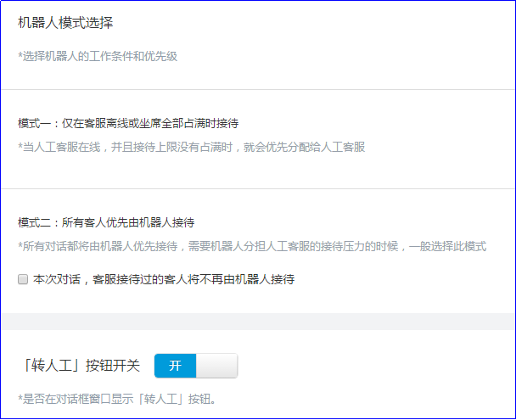This screenshot has width=516, height=420.
Task: Click the blue 开 part of switch
Action: (176, 366)
